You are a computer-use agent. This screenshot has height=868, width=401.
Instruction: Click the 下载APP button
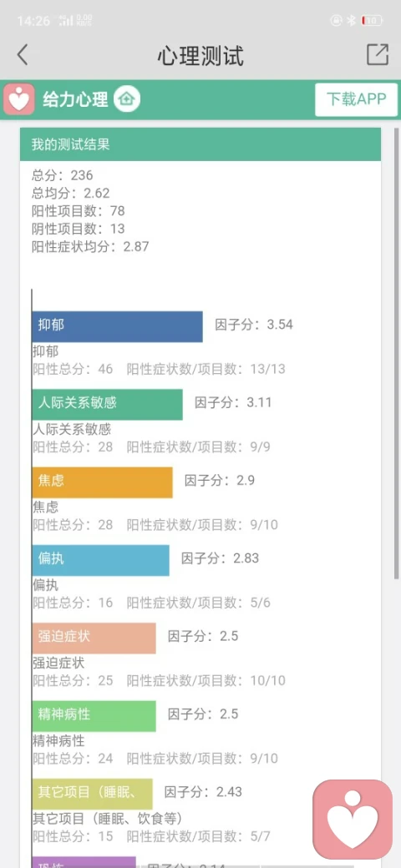pos(356,99)
